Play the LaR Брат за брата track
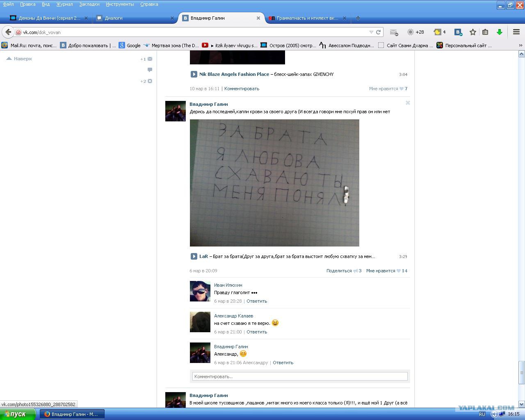Screen dimensions: 525x420 click(194, 256)
